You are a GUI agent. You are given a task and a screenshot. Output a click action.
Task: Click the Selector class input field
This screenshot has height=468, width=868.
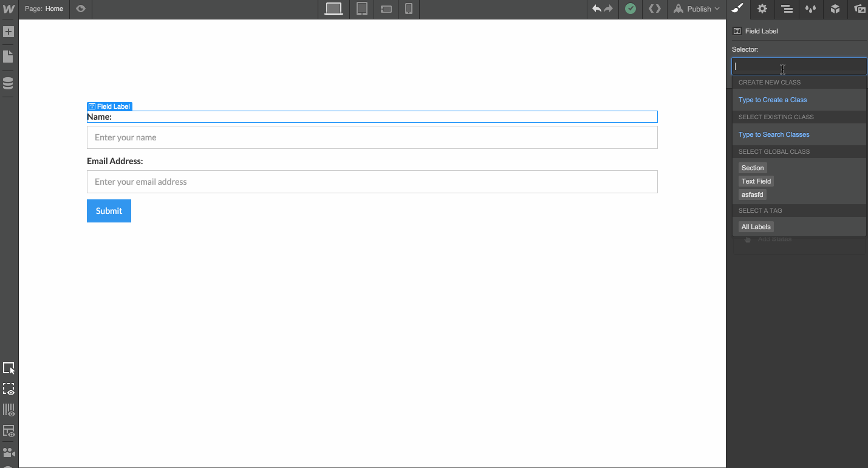coord(799,66)
